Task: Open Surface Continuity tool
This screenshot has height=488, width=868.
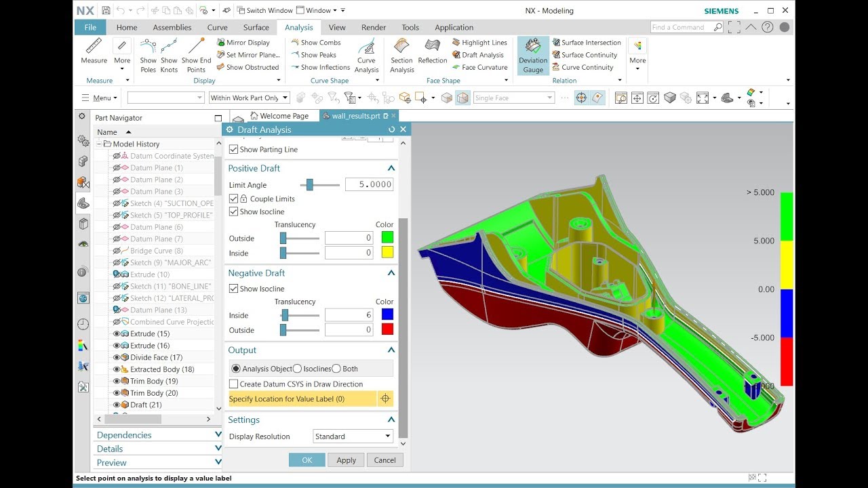Action: pos(585,55)
